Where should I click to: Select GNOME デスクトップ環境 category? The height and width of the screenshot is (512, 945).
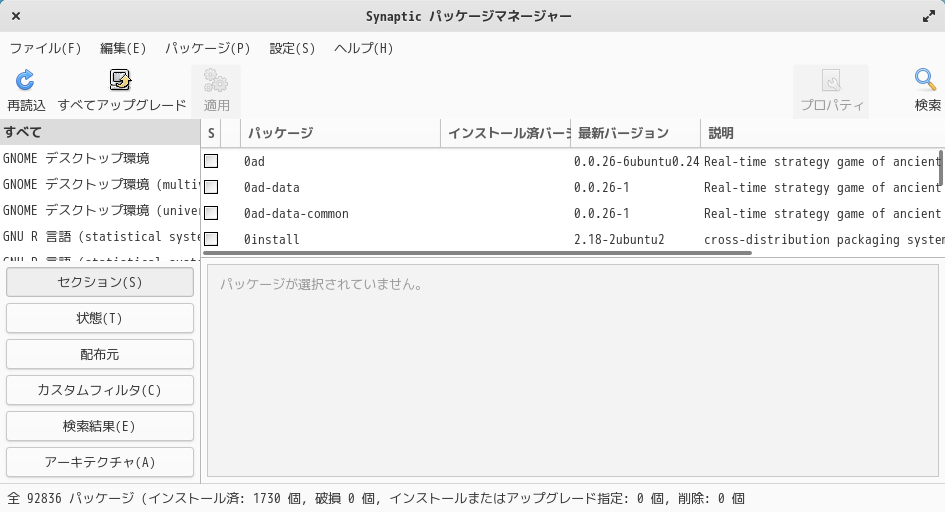[100, 158]
